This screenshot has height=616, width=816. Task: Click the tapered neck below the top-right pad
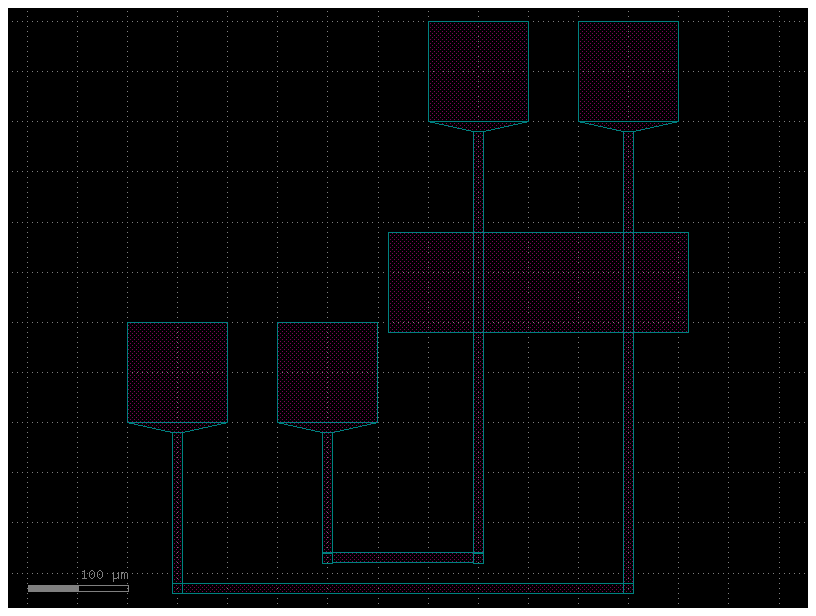(x=629, y=127)
